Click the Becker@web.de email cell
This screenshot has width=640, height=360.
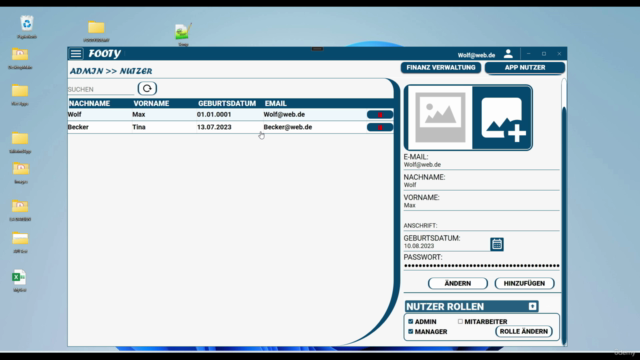pos(287,127)
